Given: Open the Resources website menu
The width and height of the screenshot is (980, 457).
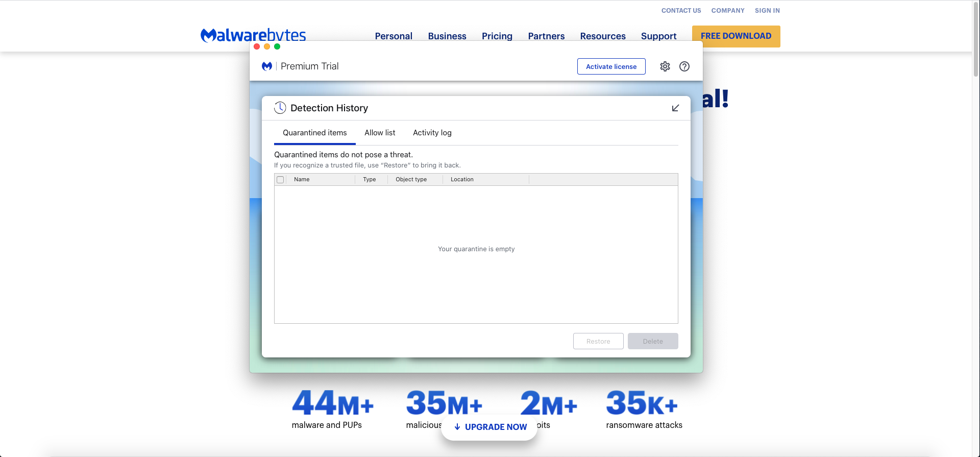Looking at the screenshot, I should (x=603, y=36).
